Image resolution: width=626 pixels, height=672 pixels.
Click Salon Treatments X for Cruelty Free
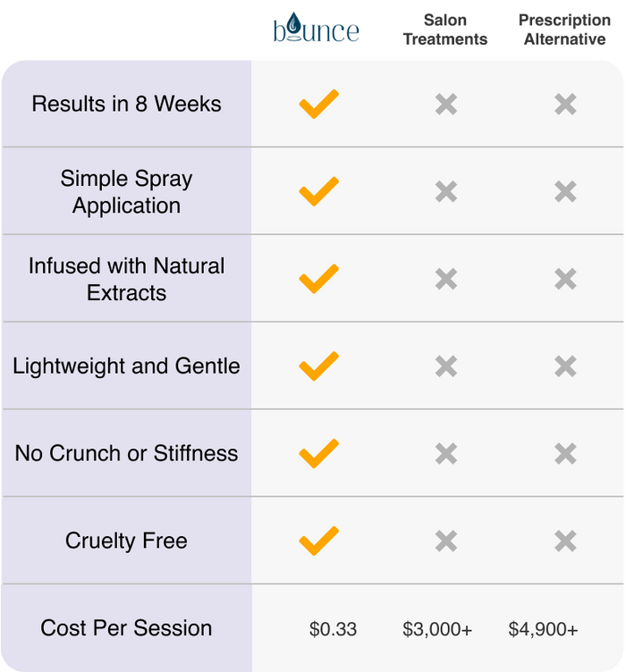click(x=446, y=542)
